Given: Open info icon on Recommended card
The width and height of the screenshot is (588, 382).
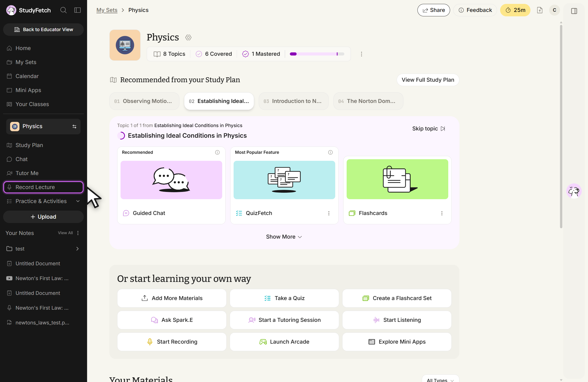Looking at the screenshot, I should (x=217, y=152).
